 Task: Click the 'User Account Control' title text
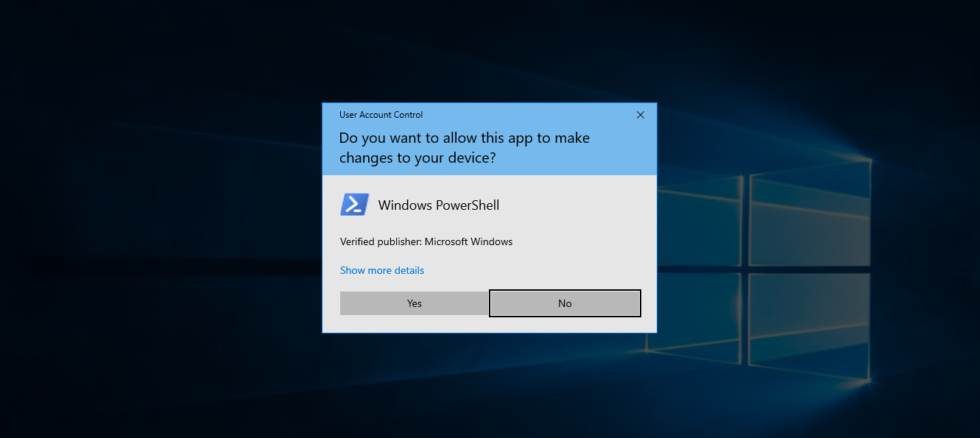pyautogui.click(x=381, y=115)
